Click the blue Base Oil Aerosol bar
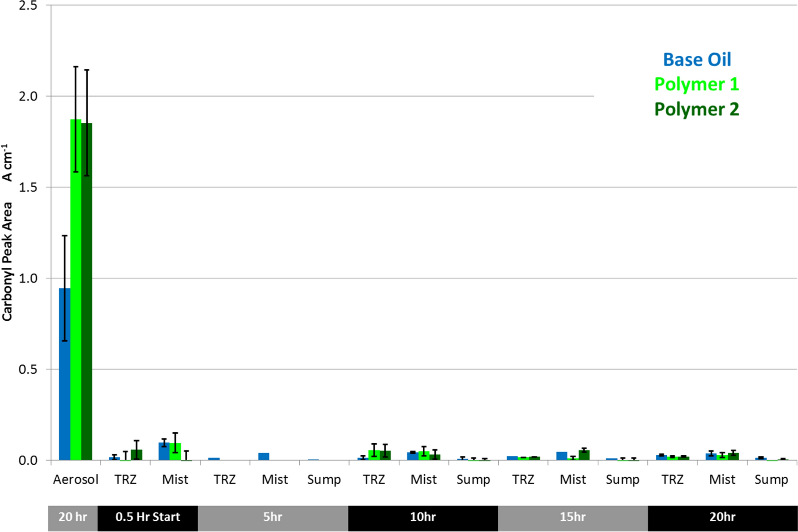798x532 pixels. [x=65, y=374]
